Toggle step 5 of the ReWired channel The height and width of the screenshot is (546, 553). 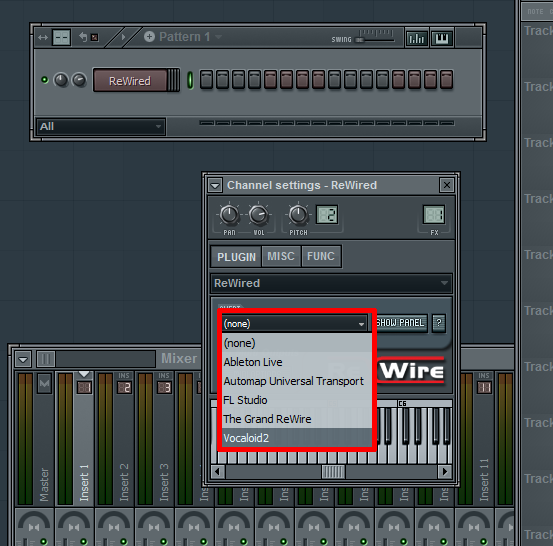[x=271, y=79]
